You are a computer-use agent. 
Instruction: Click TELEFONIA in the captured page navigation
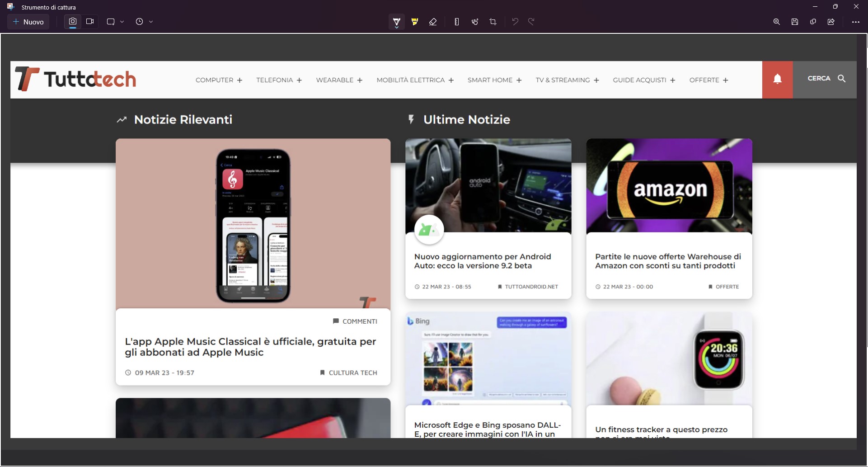pyautogui.click(x=274, y=80)
